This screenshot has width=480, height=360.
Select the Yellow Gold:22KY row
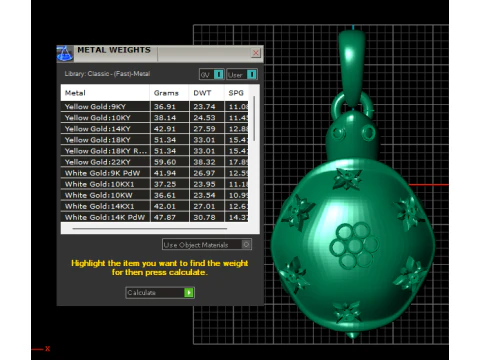click(x=154, y=162)
